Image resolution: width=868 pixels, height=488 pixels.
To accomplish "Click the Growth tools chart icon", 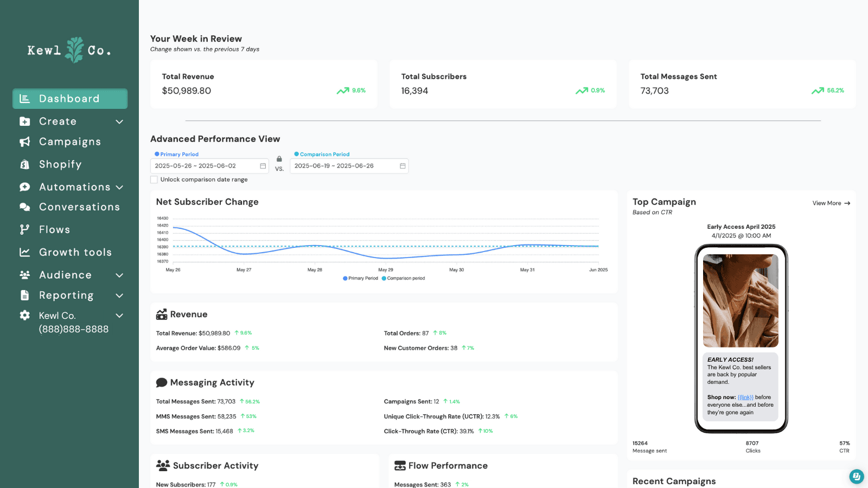I will 24,252.
